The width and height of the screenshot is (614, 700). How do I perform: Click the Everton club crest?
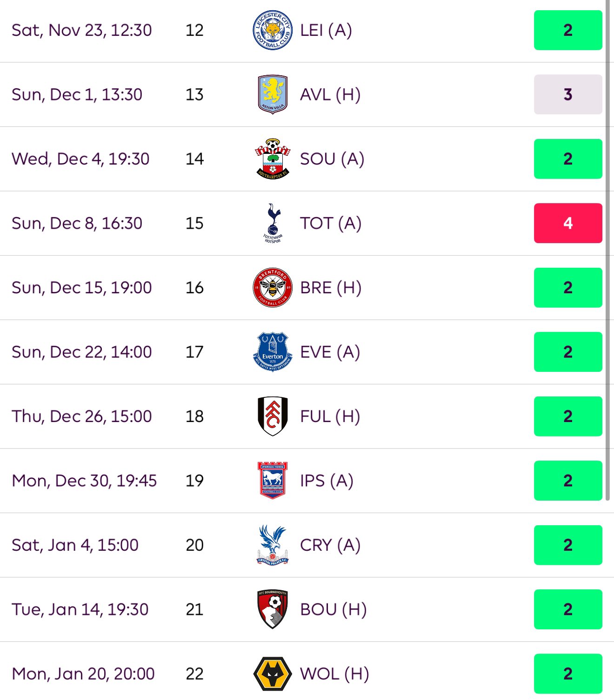[x=273, y=352]
